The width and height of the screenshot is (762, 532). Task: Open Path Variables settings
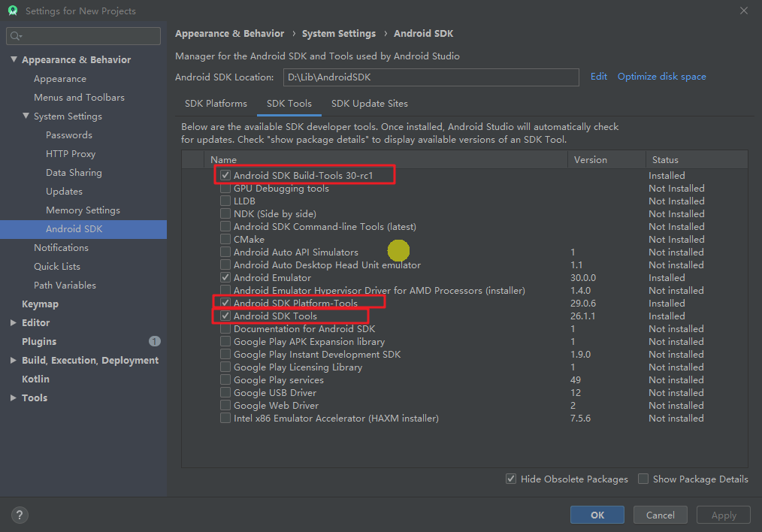[65, 286]
